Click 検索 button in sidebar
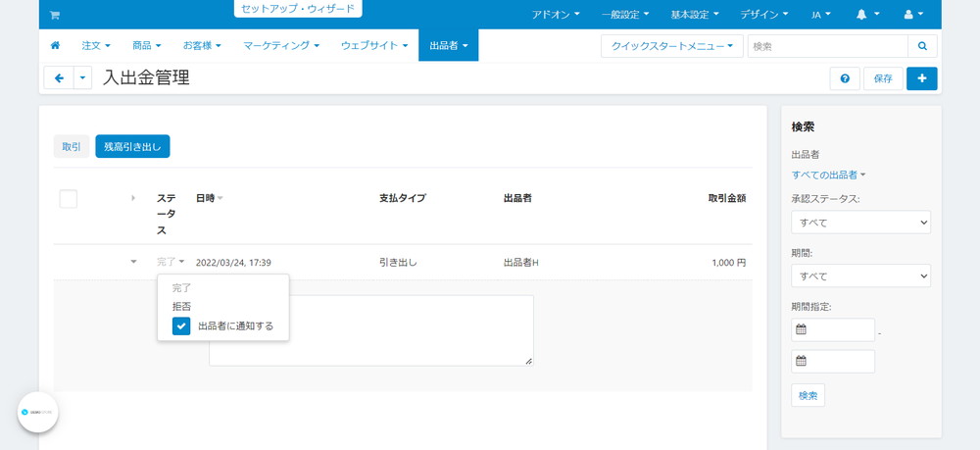The height and width of the screenshot is (450, 980). click(x=808, y=396)
